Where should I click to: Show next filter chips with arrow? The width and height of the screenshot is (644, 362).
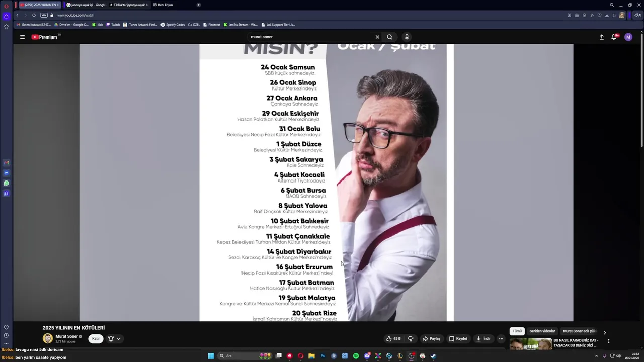coord(605,332)
